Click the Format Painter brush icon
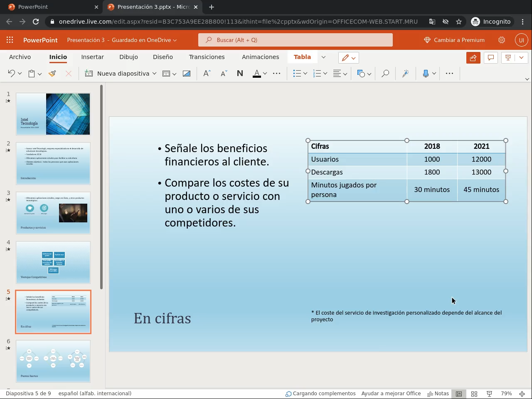 click(x=52, y=74)
